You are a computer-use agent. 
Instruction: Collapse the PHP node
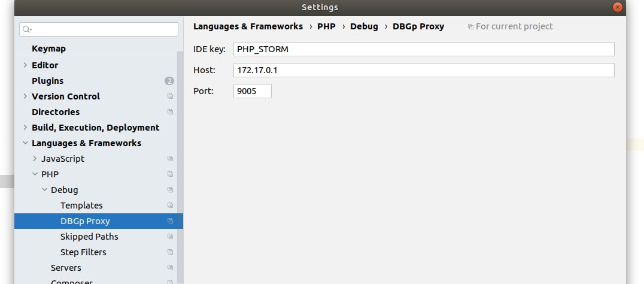[35, 174]
